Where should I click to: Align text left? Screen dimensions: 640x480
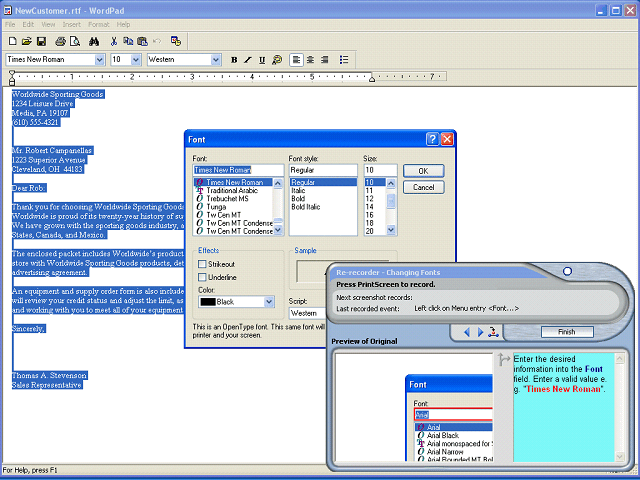point(296,60)
